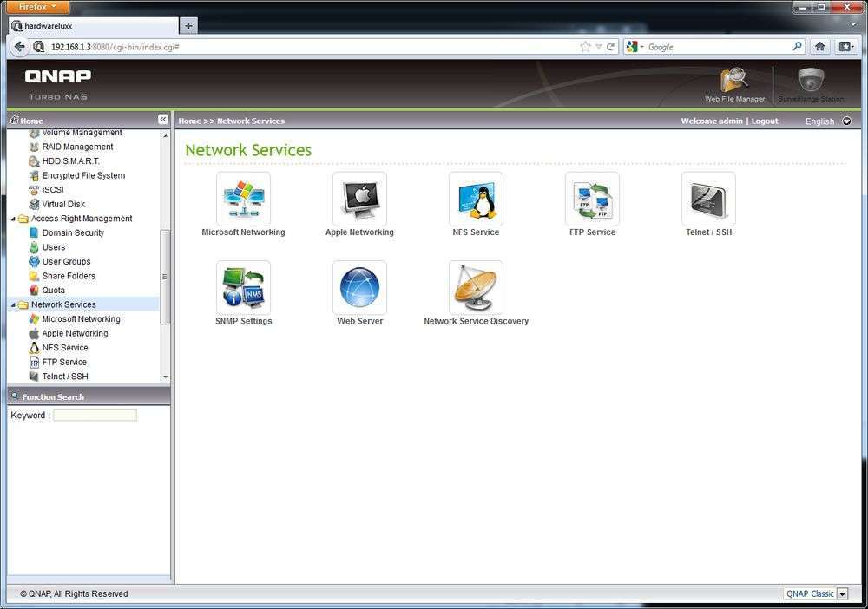Launch Web File Manager
The width and height of the screenshot is (868, 609).
pyautogui.click(x=734, y=84)
